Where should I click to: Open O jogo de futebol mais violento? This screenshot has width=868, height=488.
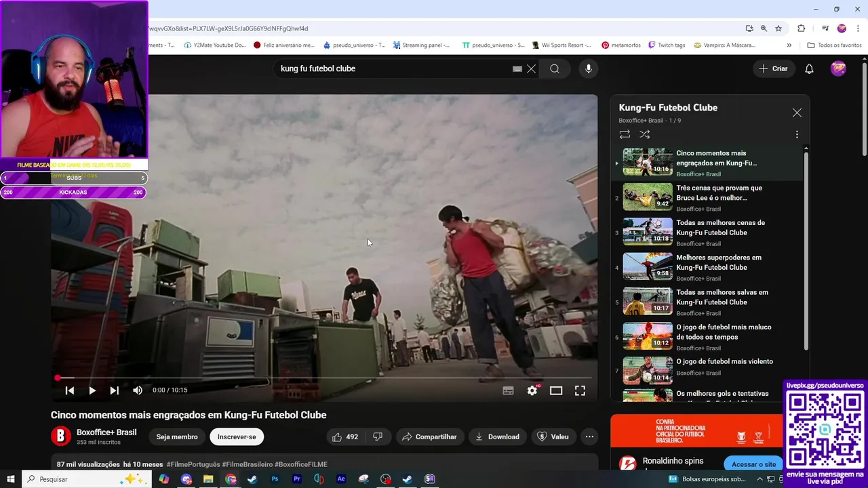[707, 371]
